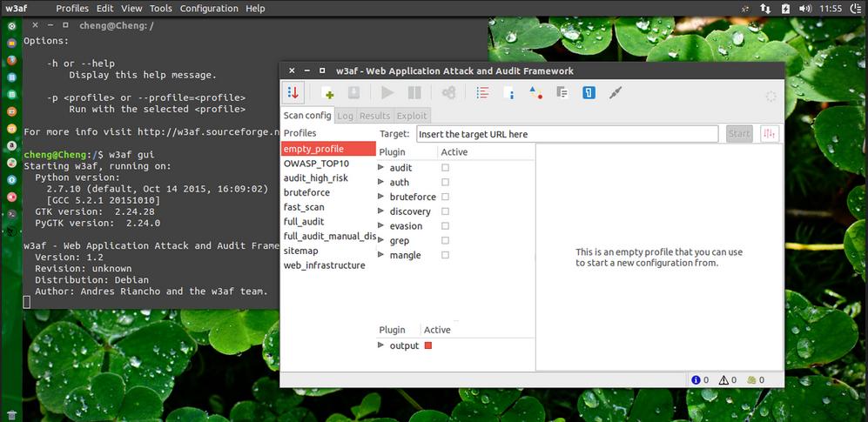The width and height of the screenshot is (868, 422).
Task: Select the OWASP_TOP10 profile
Action: 328,164
